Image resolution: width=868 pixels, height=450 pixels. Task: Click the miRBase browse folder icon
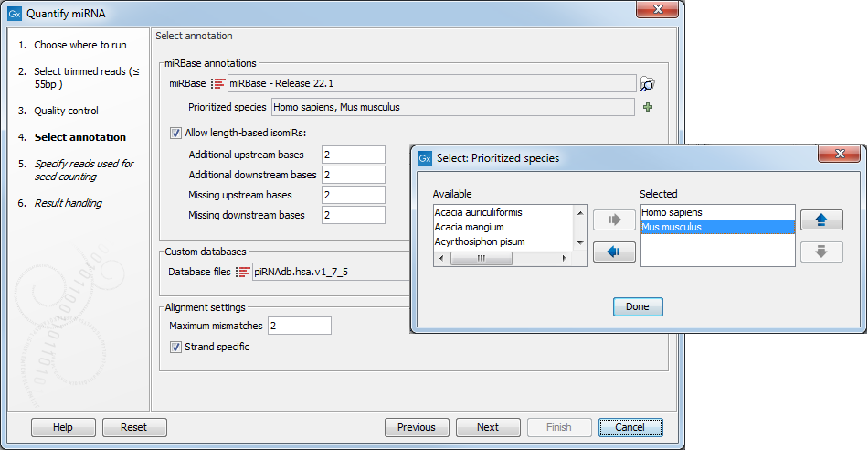point(648,84)
